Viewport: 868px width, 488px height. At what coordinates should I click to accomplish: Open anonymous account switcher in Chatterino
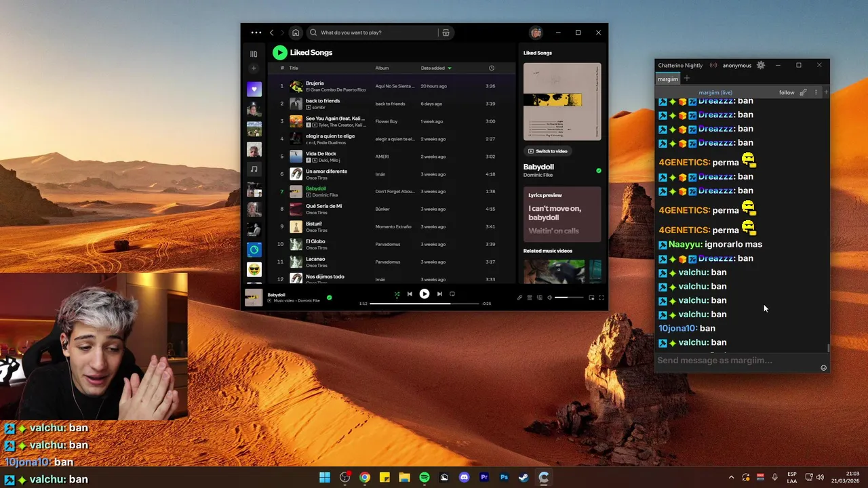(737, 65)
